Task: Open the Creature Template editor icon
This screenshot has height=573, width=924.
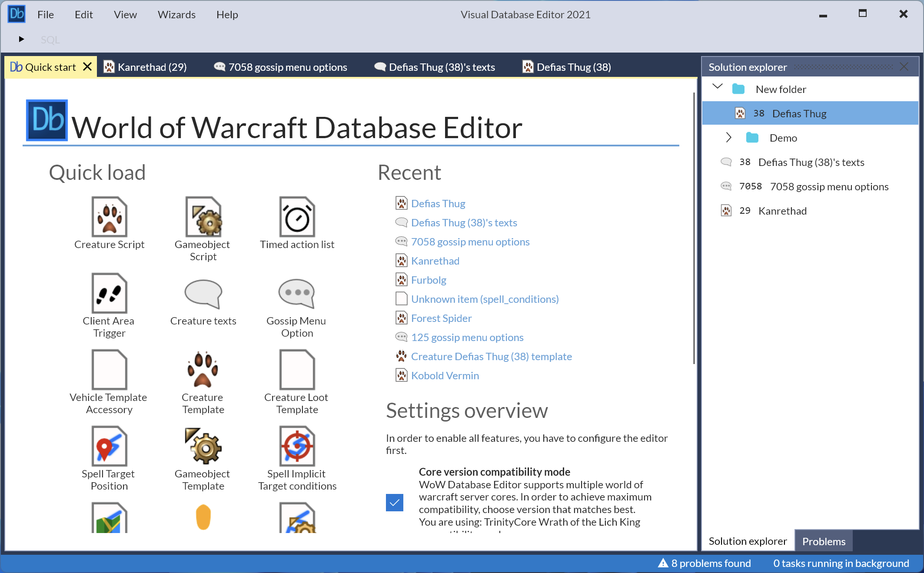Action: pos(203,370)
